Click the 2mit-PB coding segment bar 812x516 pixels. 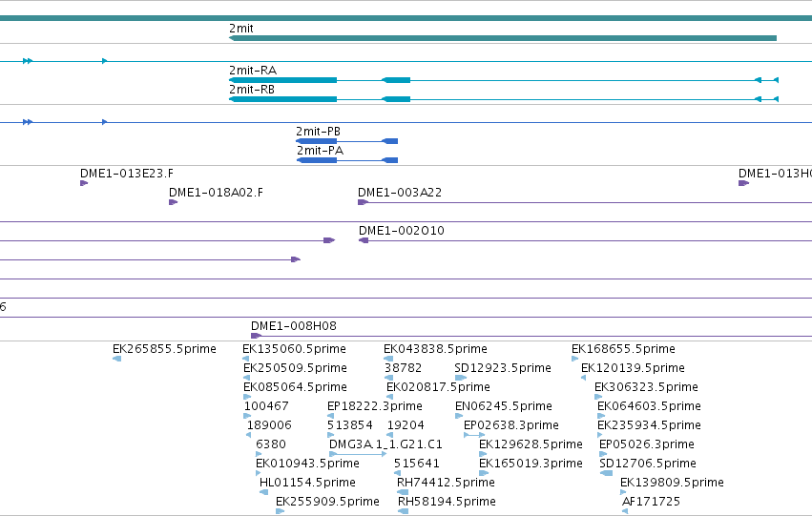[317, 141]
